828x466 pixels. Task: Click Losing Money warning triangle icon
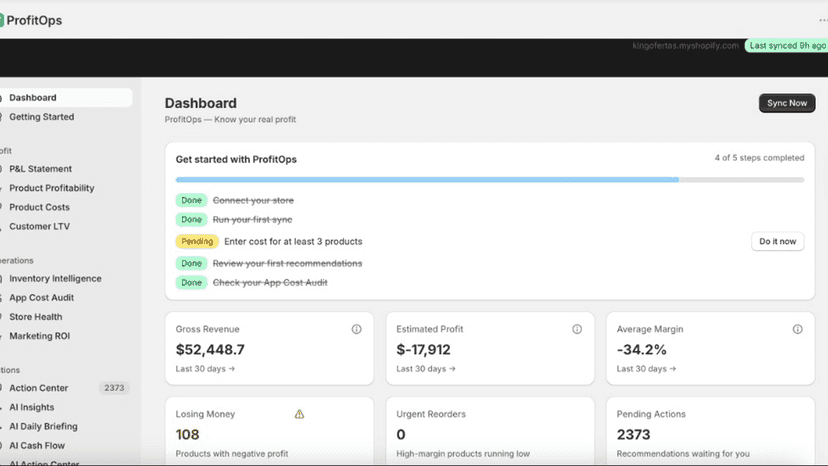pos(299,414)
